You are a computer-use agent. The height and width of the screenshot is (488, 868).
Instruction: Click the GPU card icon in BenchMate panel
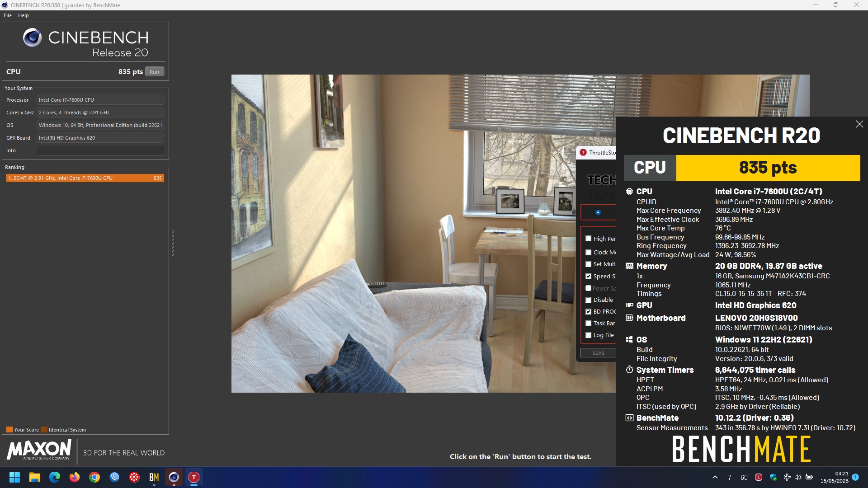click(629, 305)
